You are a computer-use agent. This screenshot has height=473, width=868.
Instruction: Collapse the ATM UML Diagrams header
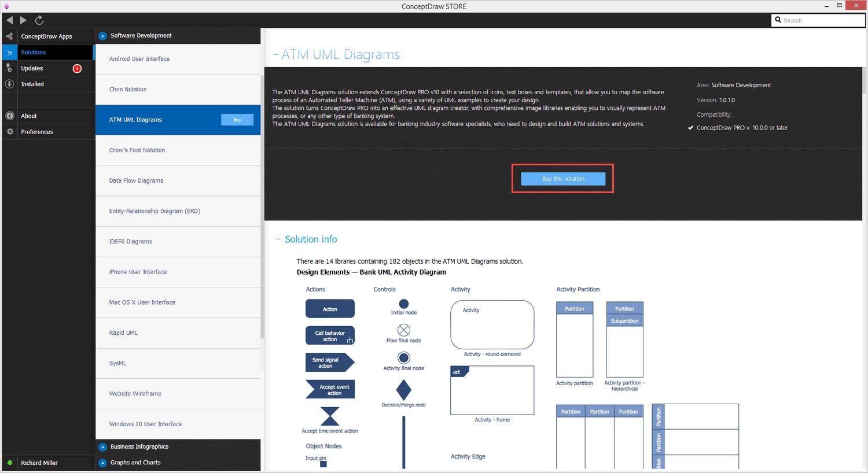coord(276,55)
